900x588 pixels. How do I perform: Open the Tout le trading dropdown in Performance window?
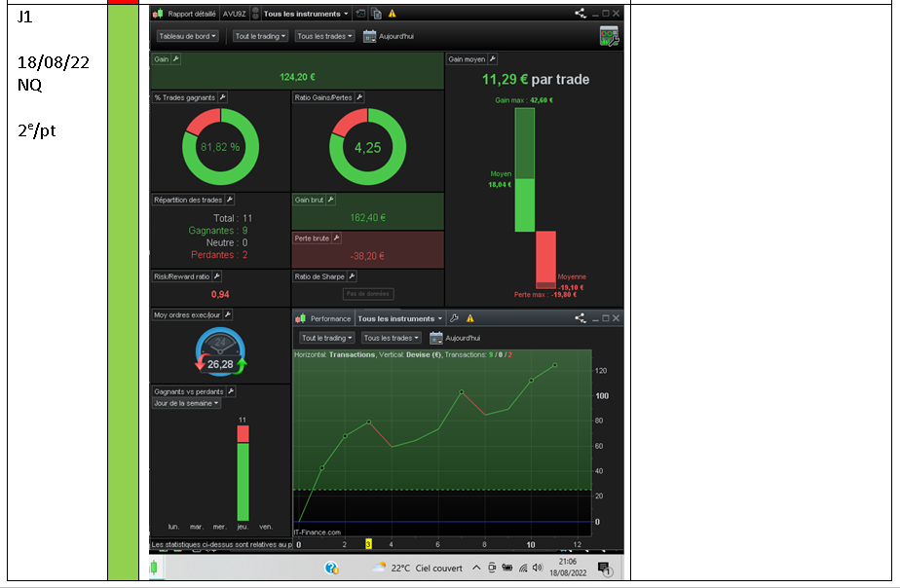point(327,338)
